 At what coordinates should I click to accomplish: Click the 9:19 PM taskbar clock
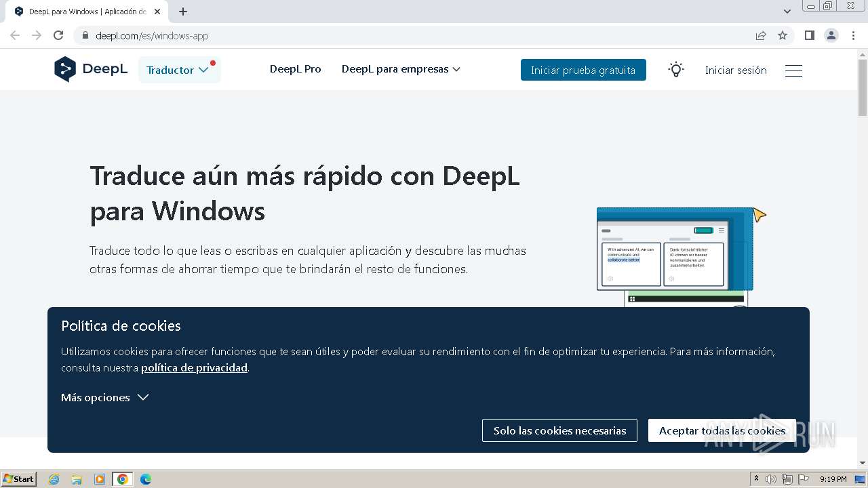833,479
